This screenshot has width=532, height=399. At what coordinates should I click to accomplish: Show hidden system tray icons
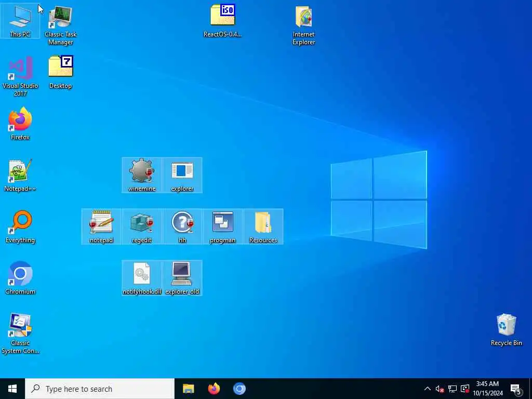point(428,389)
